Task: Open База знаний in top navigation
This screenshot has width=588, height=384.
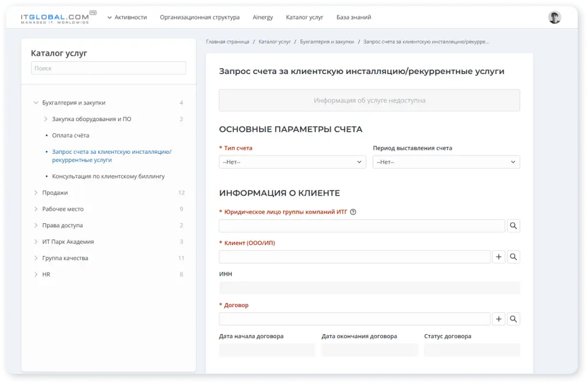Action: pos(354,17)
